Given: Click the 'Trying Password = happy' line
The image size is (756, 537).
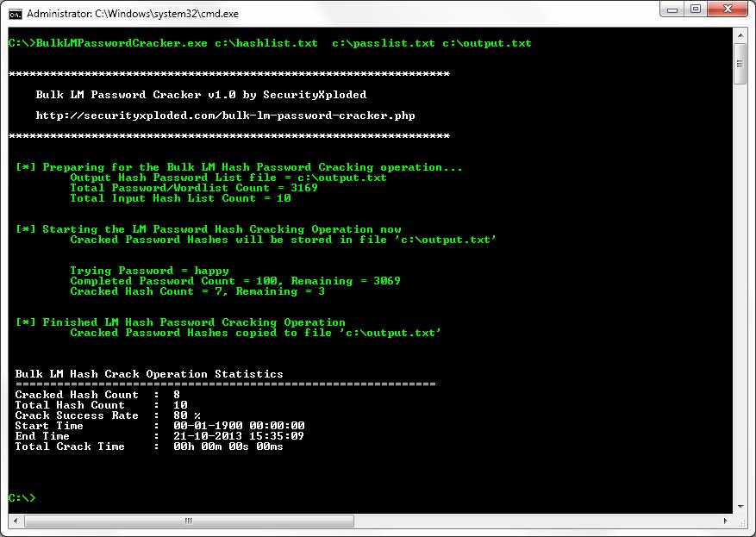Looking at the screenshot, I should (x=149, y=271).
